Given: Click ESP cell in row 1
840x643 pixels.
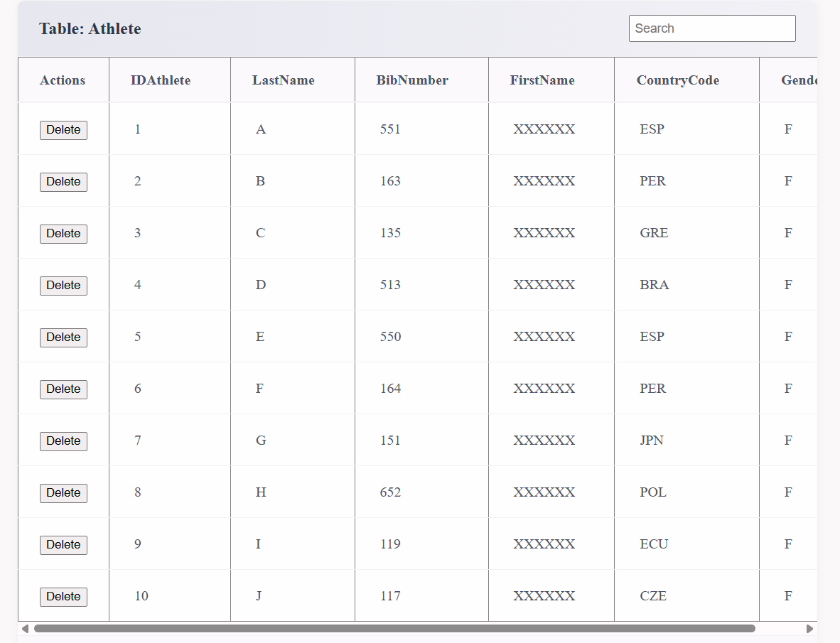Looking at the screenshot, I should [686, 129].
